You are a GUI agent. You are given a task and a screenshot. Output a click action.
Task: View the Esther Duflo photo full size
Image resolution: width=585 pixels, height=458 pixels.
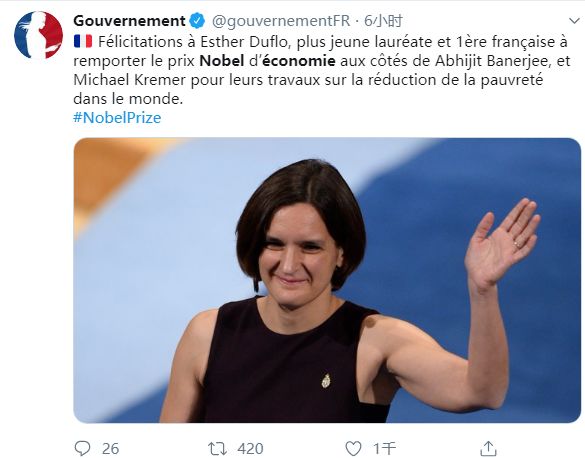point(327,280)
